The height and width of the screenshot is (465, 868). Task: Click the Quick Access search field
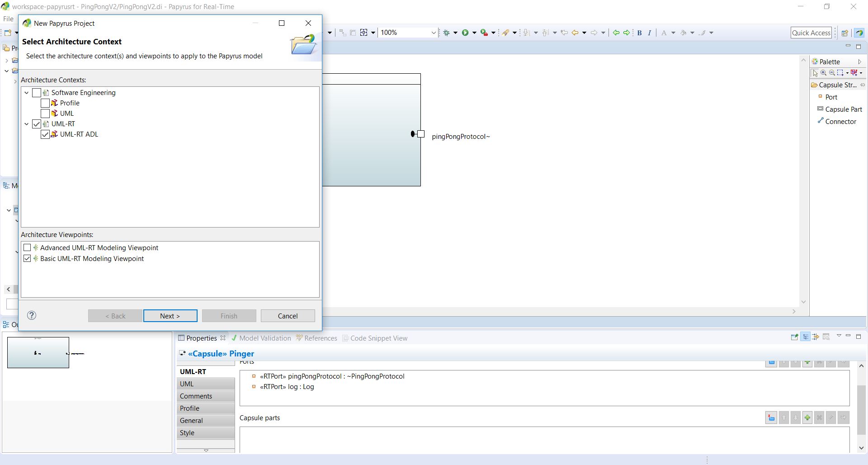[x=811, y=33]
